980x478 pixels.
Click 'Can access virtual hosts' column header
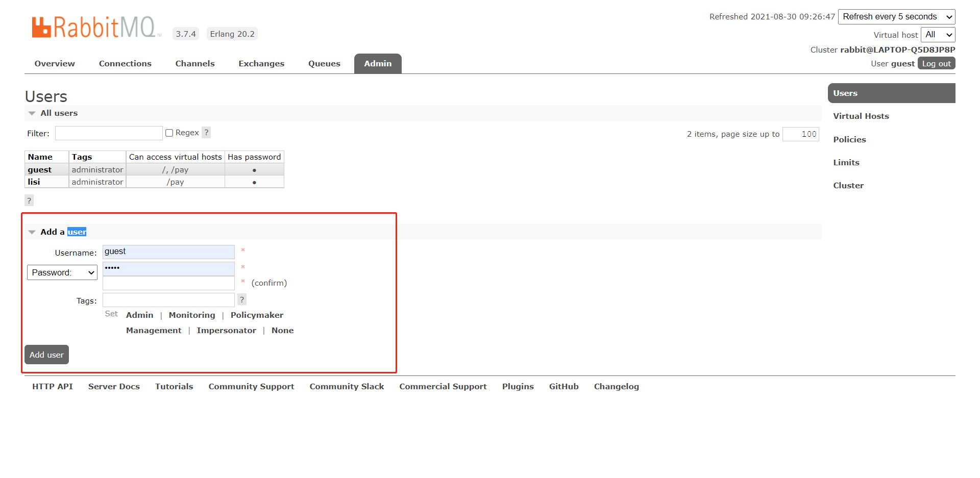click(x=176, y=157)
